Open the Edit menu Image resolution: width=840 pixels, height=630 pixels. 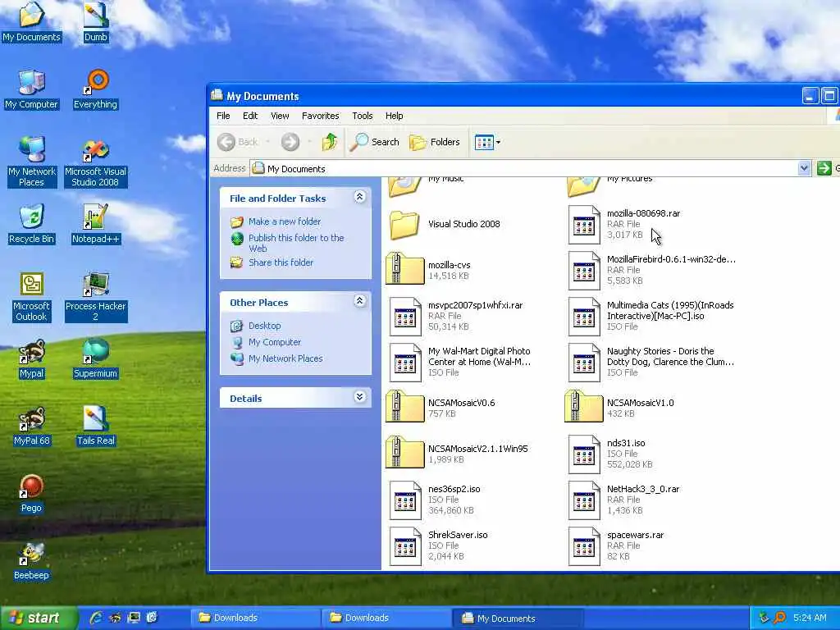pyautogui.click(x=250, y=116)
